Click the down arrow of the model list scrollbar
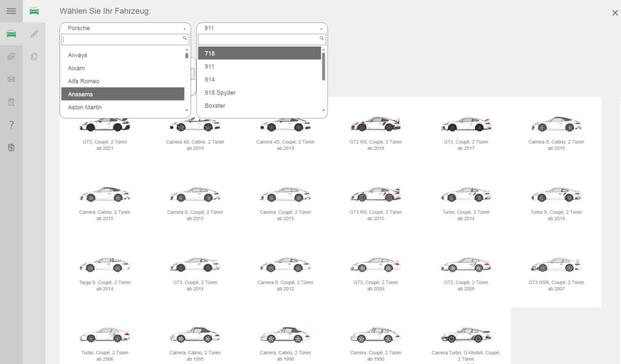 [x=323, y=110]
